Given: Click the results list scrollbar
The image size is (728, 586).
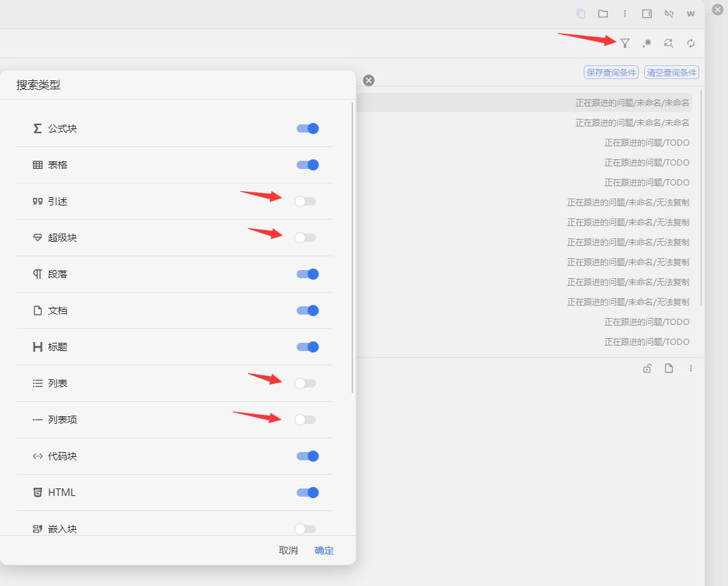Looking at the screenshot, I should pos(701,197).
